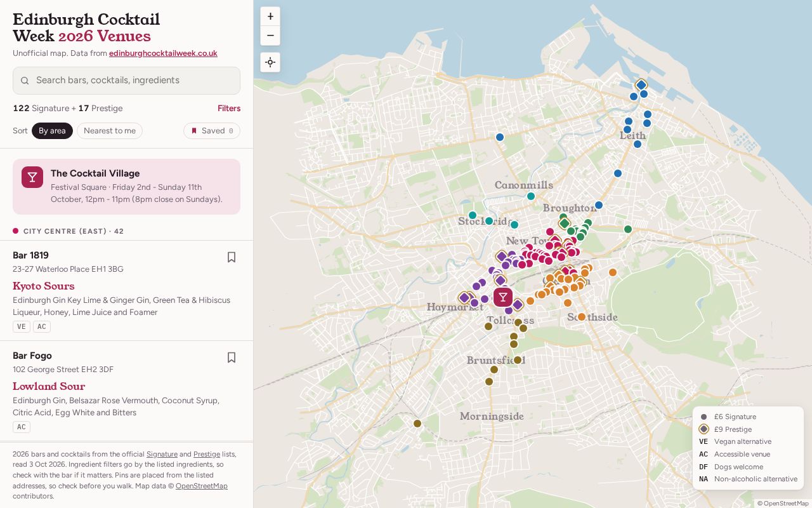Switch sorting to Nearest to me
This screenshot has width=812, height=508.
110,131
